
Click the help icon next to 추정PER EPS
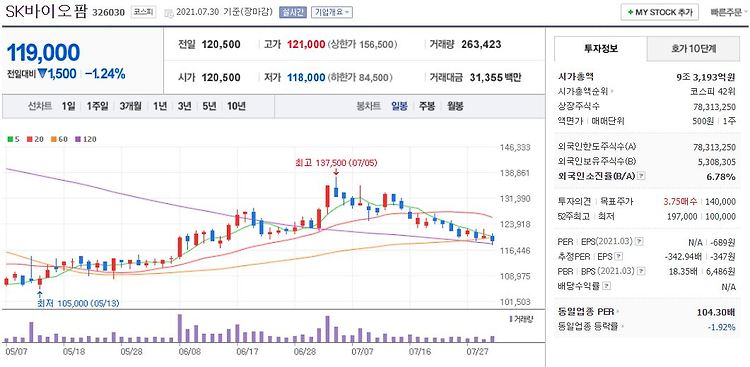click(x=618, y=256)
